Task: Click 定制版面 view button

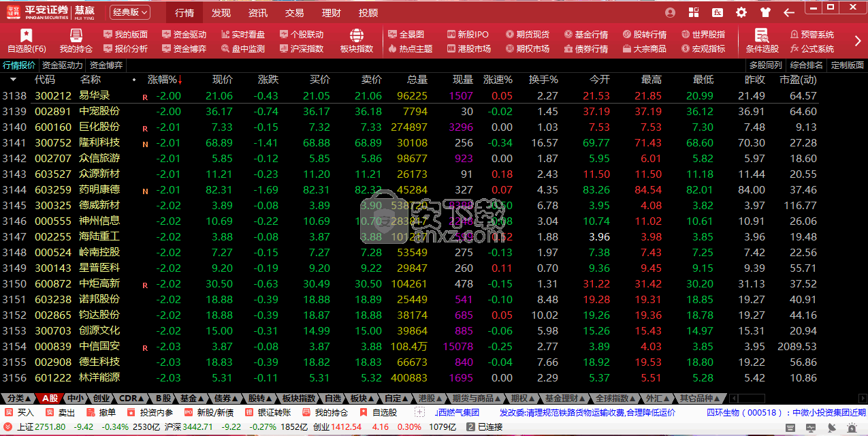Action: click(x=848, y=65)
